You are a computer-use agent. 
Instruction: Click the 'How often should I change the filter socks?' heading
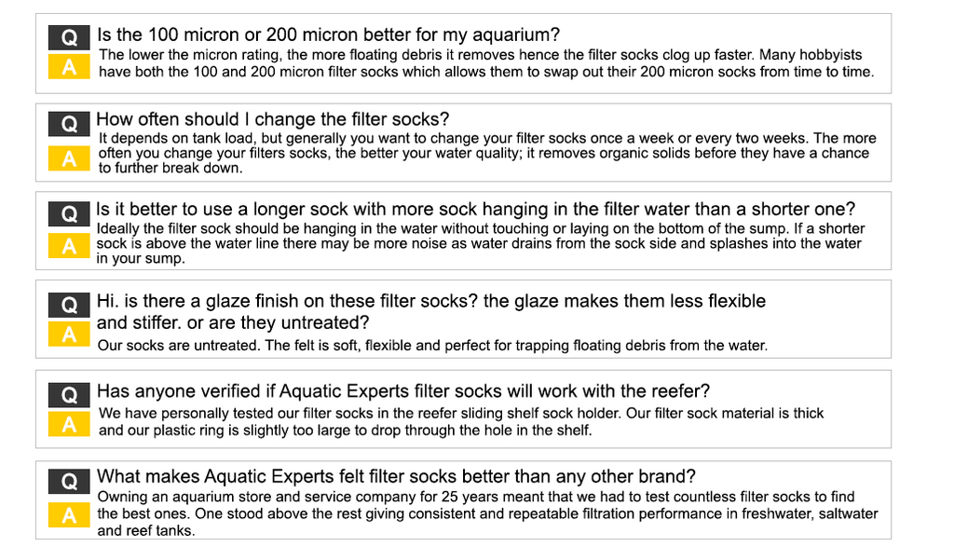pyautogui.click(x=273, y=118)
